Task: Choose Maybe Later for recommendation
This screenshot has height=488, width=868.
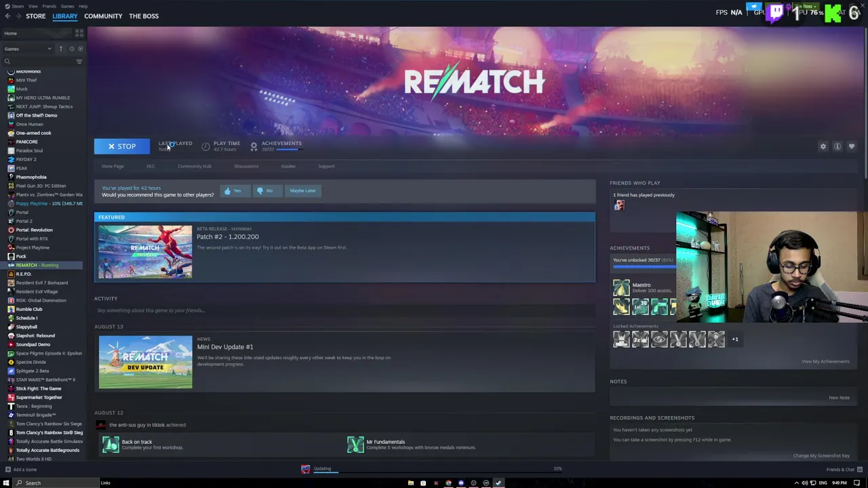Action: click(x=302, y=191)
